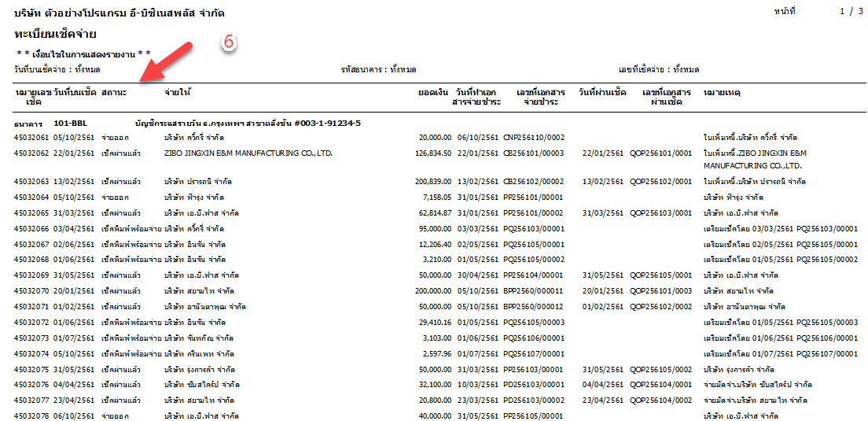Click report title ทะเบียนเช็คจ่าย
This screenshot has height=421, width=868.
(x=55, y=35)
